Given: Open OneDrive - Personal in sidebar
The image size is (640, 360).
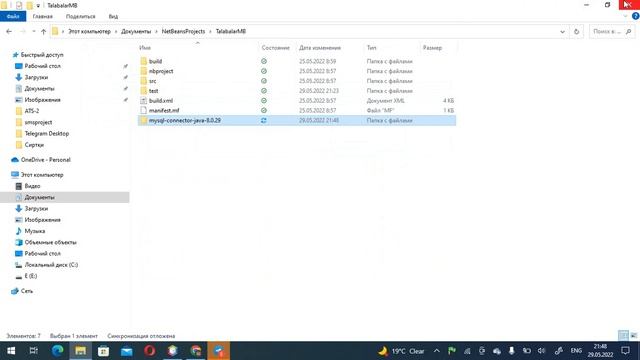Looking at the screenshot, I should pos(45,160).
